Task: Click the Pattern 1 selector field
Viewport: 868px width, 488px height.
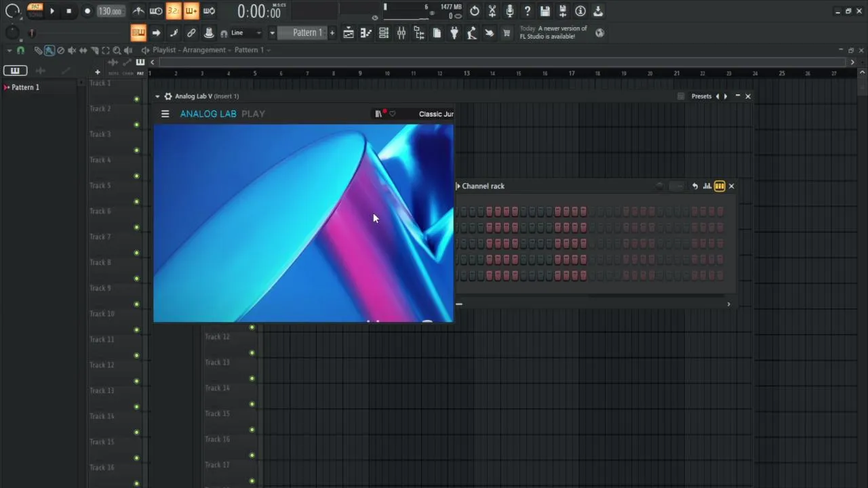Action: coord(302,33)
